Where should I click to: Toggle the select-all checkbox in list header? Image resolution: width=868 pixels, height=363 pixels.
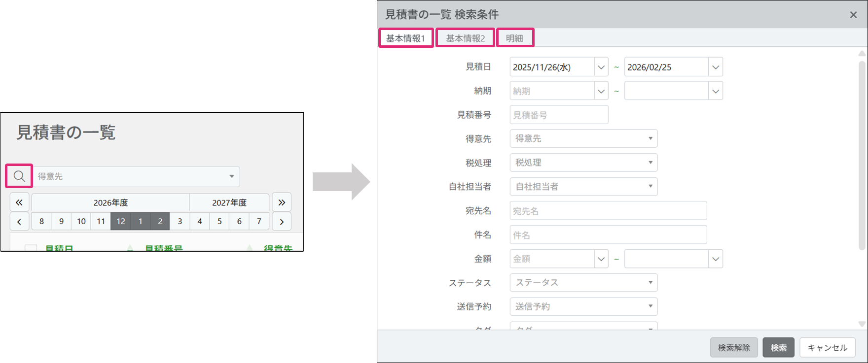pyautogui.click(x=31, y=248)
